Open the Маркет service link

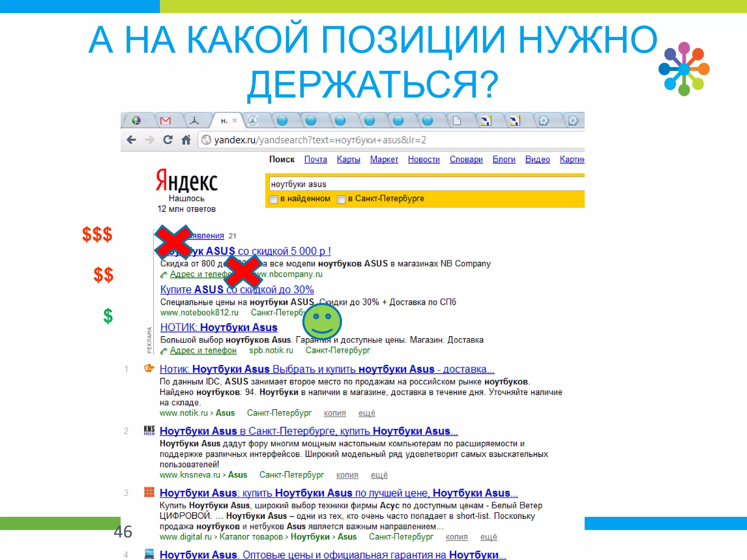[x=384, y=159]
